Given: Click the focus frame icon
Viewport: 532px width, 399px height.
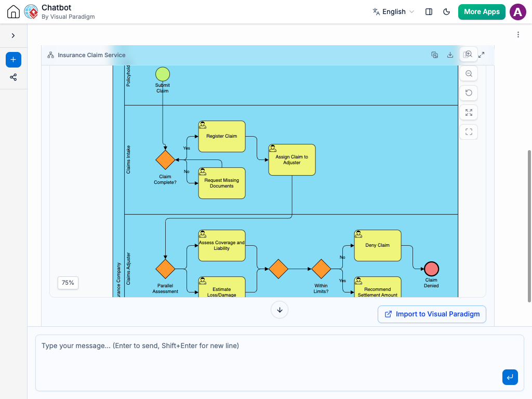Looking at the screenshot, I should 469,132.
